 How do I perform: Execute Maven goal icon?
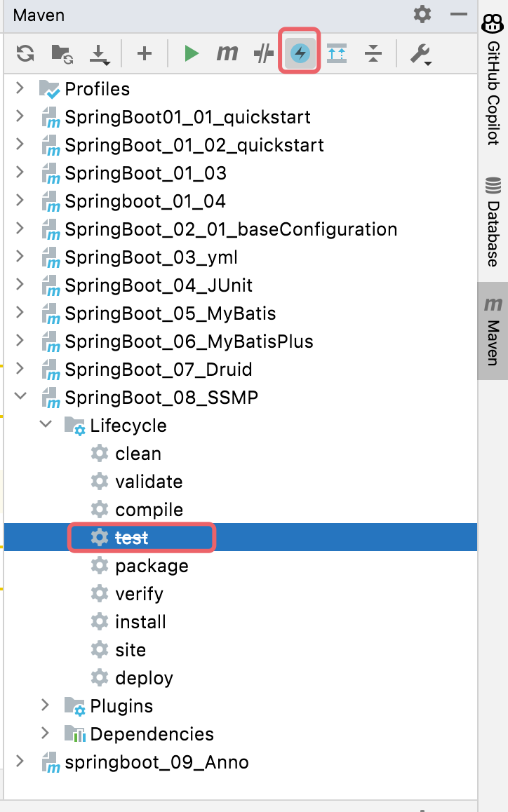click(227, 53)
